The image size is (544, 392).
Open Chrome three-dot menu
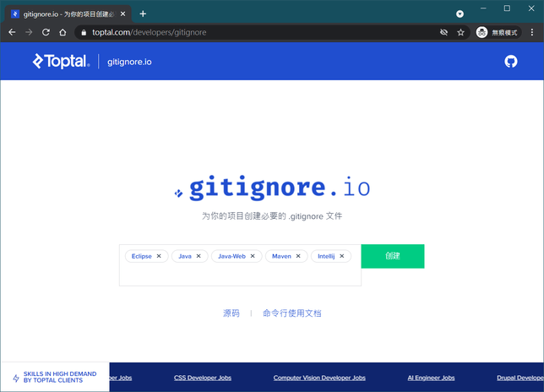pyautogui.click(x=532, y=32)
